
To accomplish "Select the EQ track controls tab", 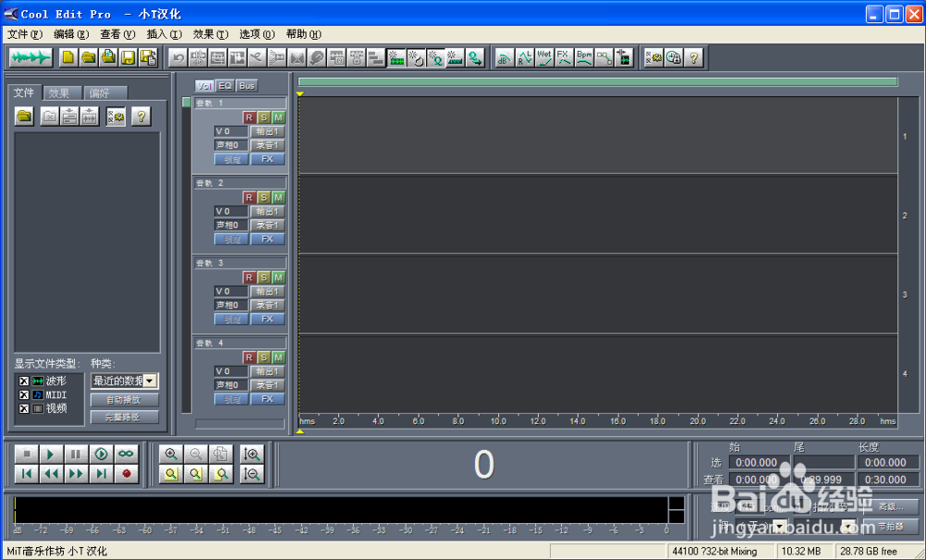I will click(x=225, y=85).
